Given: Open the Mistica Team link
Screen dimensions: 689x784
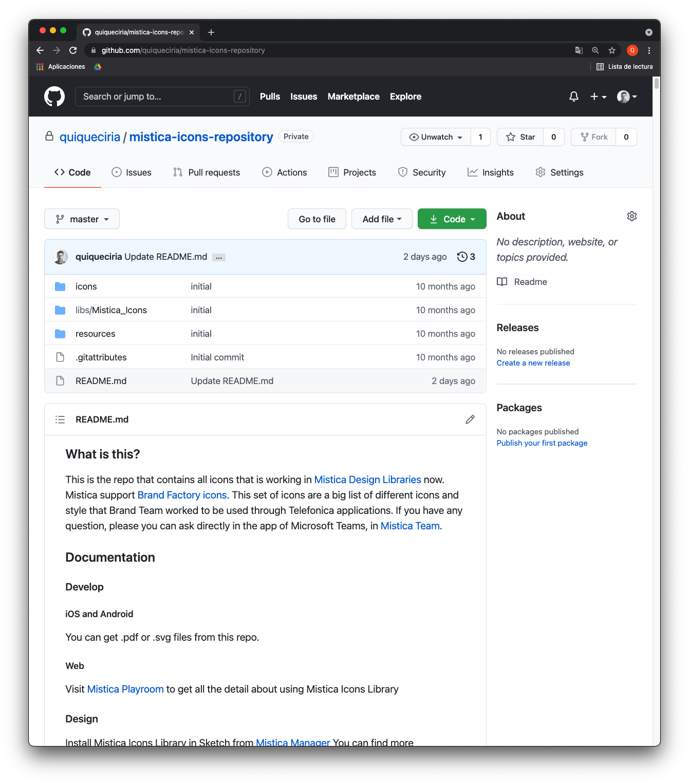Looking at the screenshot, I should coord(410,526).
